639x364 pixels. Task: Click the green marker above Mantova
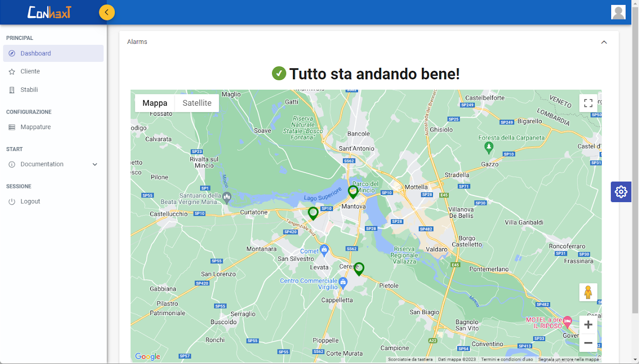coord(353,191)
